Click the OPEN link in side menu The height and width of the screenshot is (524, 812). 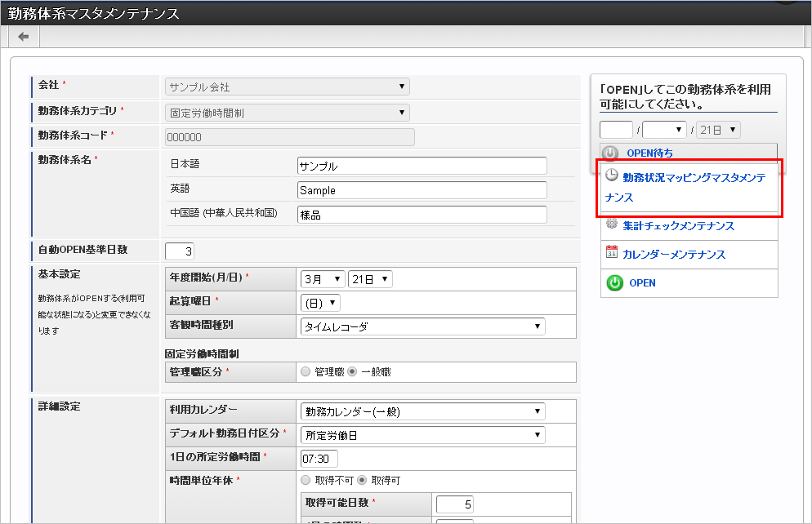tap(642, 283)
